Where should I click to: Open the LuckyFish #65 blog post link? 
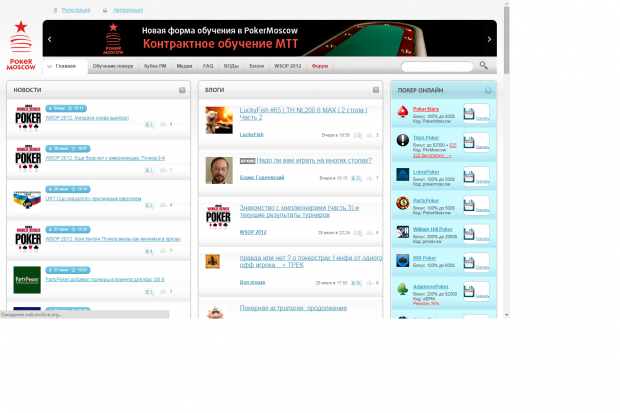(303, 114)
